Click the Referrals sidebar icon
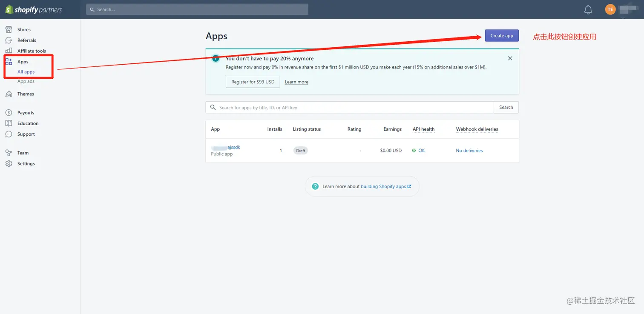Image resolution: width=644 pixels, height=314 pixels. point(9,40)
